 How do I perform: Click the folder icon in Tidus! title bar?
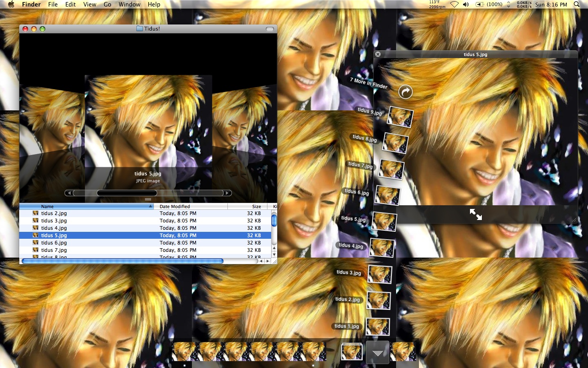coord(140,29)
